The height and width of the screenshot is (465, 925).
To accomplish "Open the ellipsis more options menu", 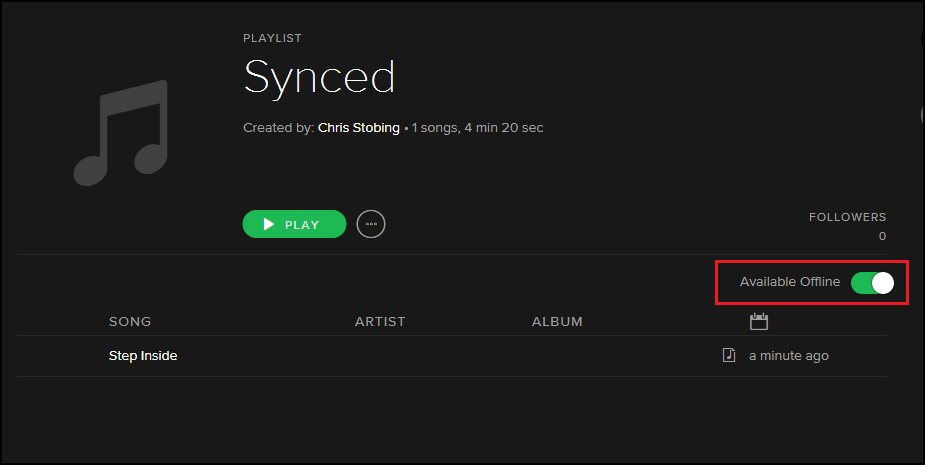I will [371, 224].
